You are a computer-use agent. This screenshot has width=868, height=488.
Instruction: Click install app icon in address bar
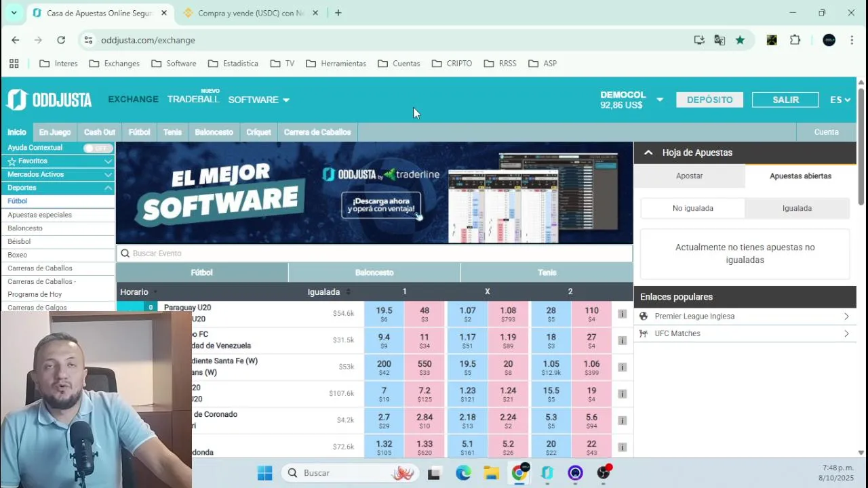coord(699,40)
